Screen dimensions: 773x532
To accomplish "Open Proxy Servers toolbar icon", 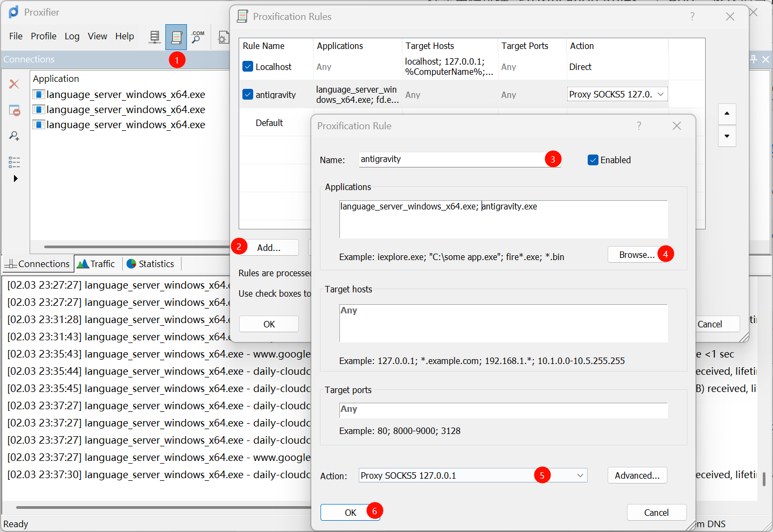I will click(x=155, y=37).
